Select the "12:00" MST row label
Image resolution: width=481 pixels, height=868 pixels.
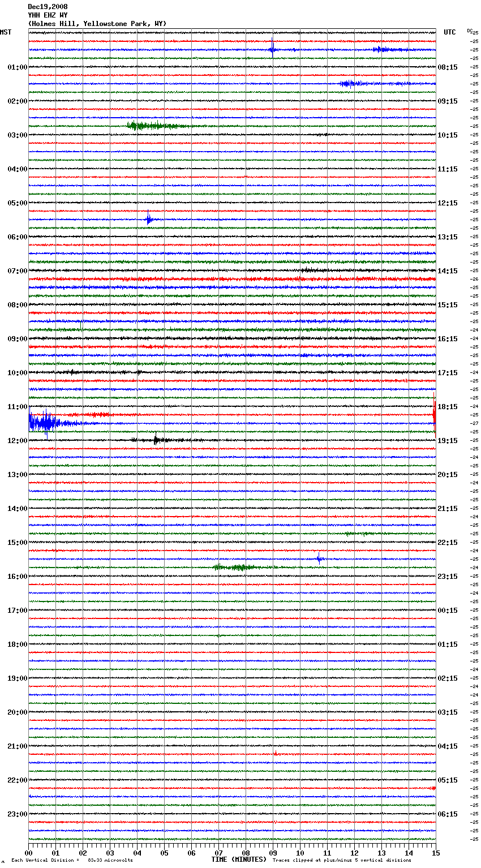(x=17, y=441)
